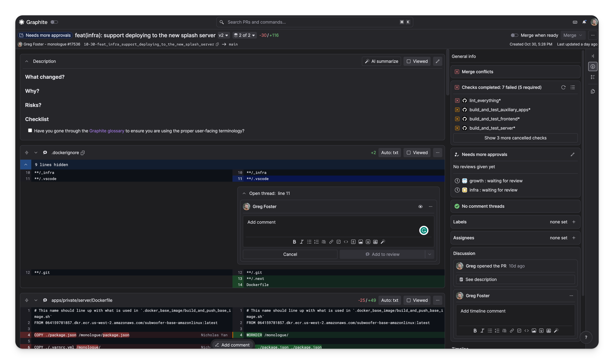The width and height of the screenshot is (614, 364).
Task: Open the '2 of 2' stack dropdown
Action: 244,35
